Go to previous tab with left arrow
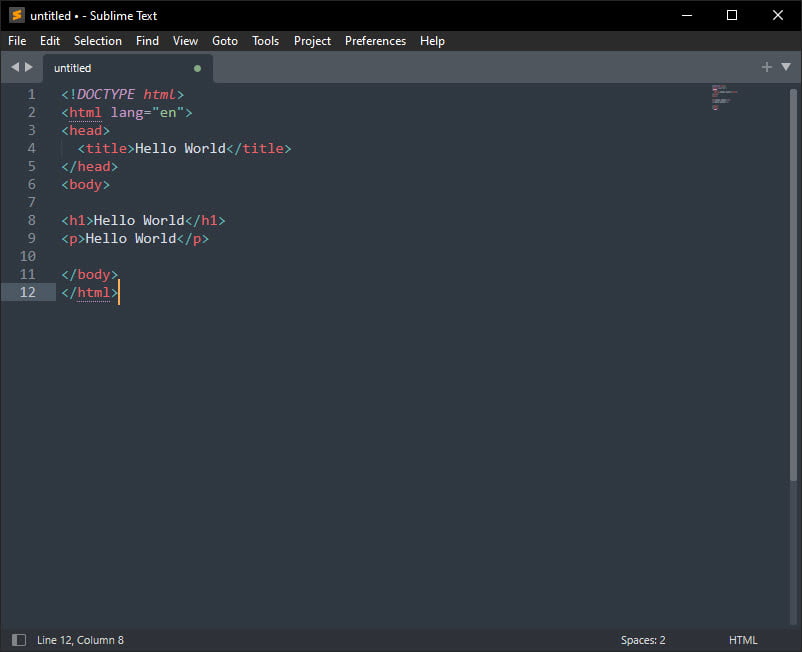This screenshot has height=652, width=802. [x=15, y=67]
